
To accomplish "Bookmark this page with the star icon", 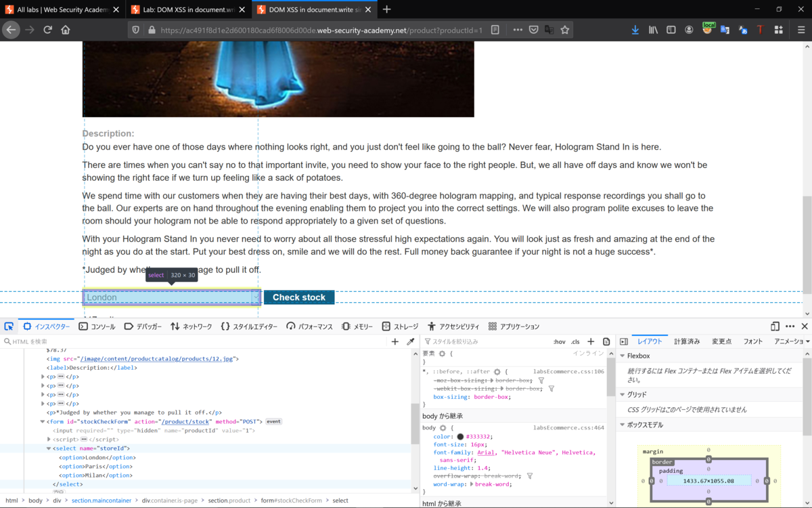I will click(x=565, y=30).
